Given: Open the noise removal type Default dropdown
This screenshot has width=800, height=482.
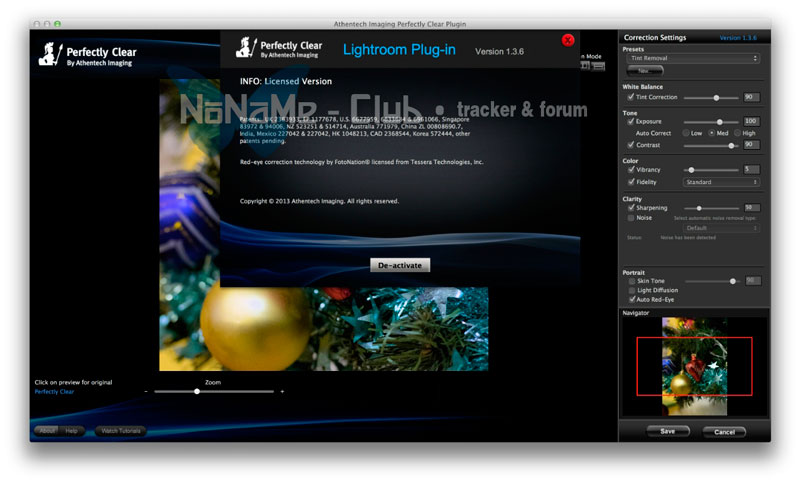Looking at the screenshot, I should click(x=721, y=228).
